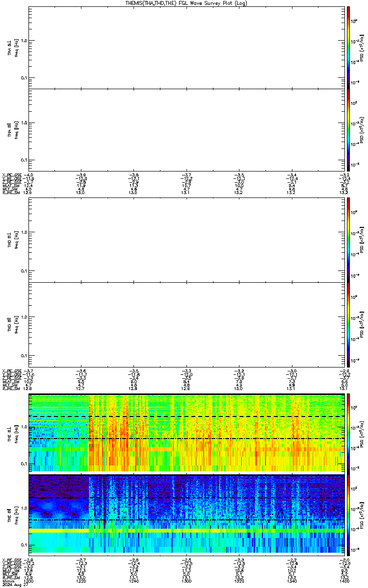The width and height of the screenshot is (368, 588).
Task: Click the THA B-parallel freq axis label
Action: [x=16, y=130]
